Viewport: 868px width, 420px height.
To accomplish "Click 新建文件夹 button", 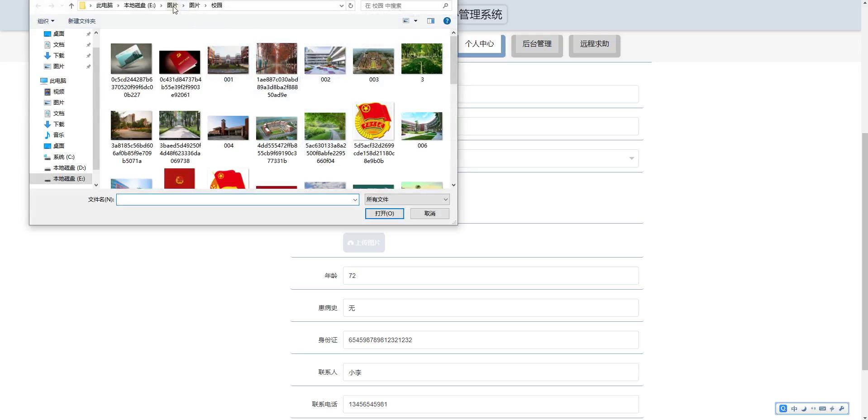I will click(x=82, y=21).
